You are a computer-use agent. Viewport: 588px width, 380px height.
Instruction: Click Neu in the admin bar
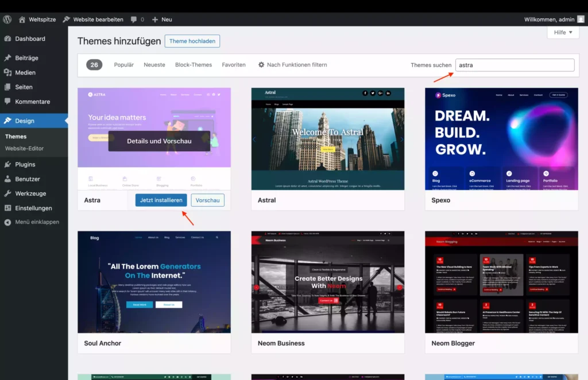[x=167, y=20]
